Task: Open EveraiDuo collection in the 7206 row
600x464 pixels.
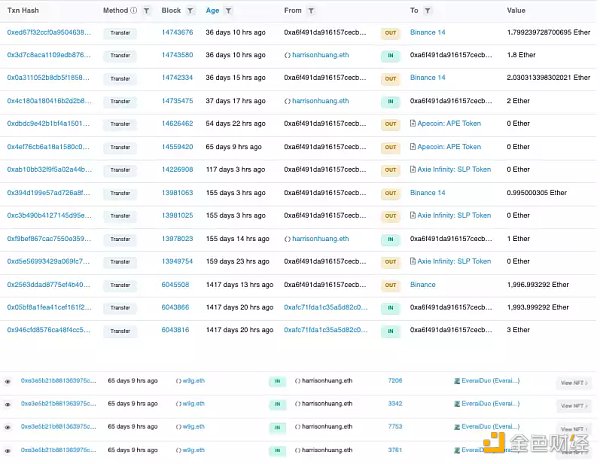Action: coord(491,381)
